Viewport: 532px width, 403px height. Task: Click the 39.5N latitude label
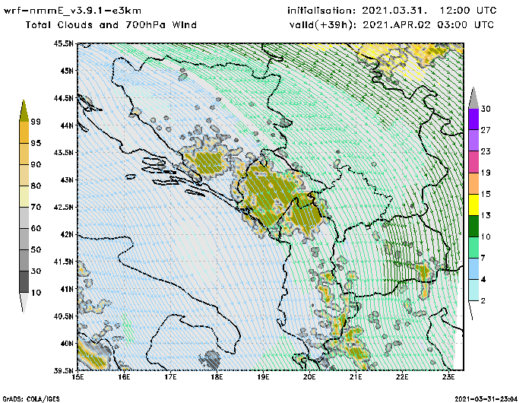click(63, 370)
